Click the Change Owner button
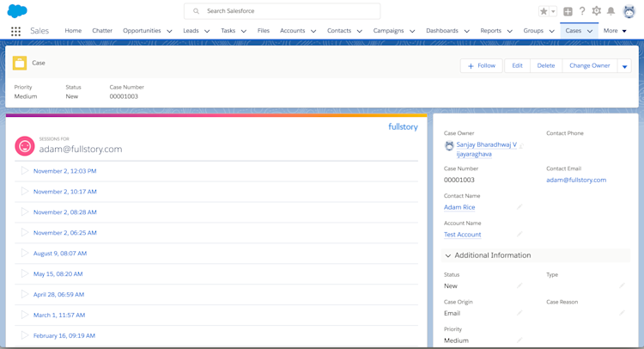This screenshot has width=644, height=349. coord(589,66)
